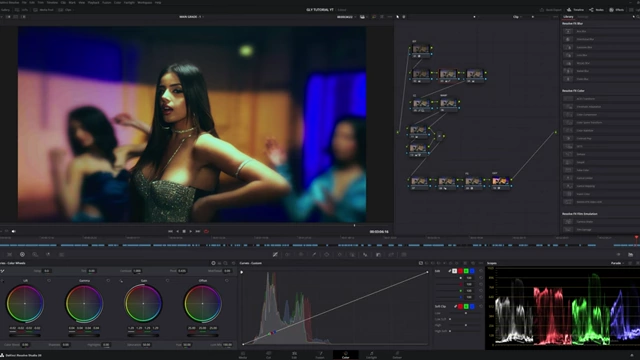Screen dimensions: 640x360
Task: Open viewer options three-dot menu
Action: pyautogui.click(x=390, y=17)
